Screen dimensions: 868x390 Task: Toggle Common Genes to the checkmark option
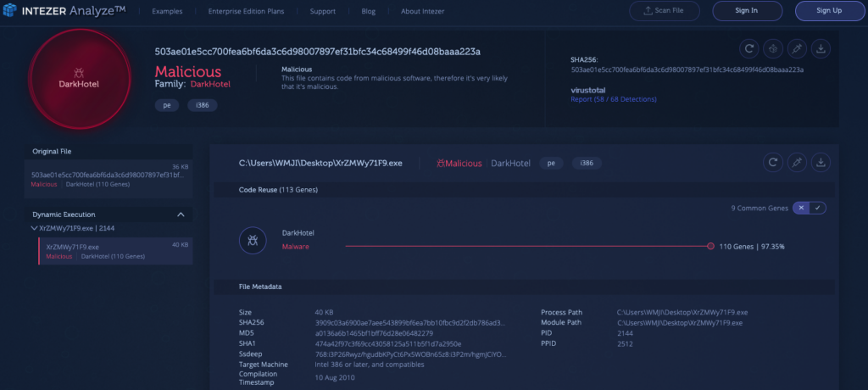[817, 208]
